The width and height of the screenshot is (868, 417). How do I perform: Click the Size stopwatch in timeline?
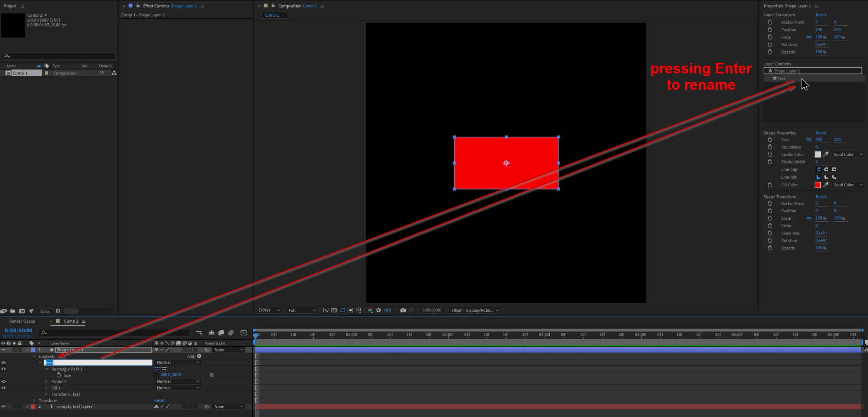59,375
